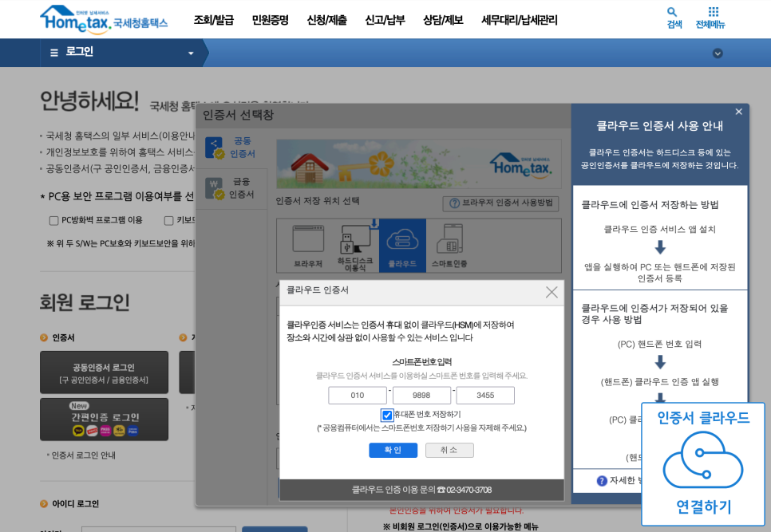Open 인증서 로그인 안내 link
Image resolution: width=771 pixels, height=532 pixels.
(83, 455)
